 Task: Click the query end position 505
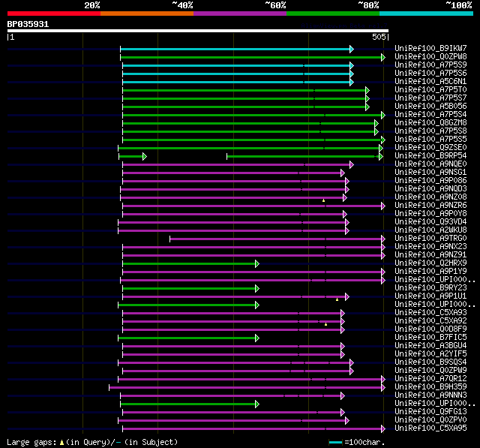coord(379,37)
